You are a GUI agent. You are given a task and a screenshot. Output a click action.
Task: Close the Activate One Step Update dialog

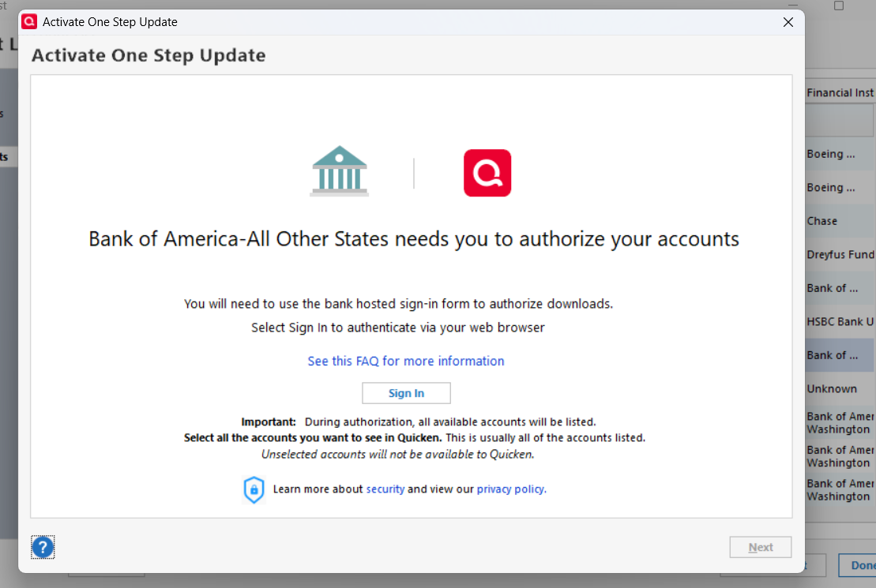pyautogui.click(x=788, y=22)
